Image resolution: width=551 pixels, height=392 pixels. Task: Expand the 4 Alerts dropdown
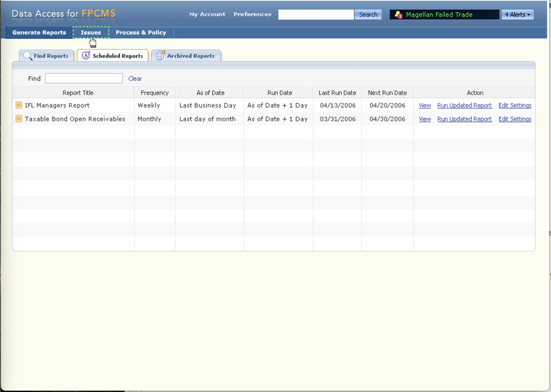(517, 15)
